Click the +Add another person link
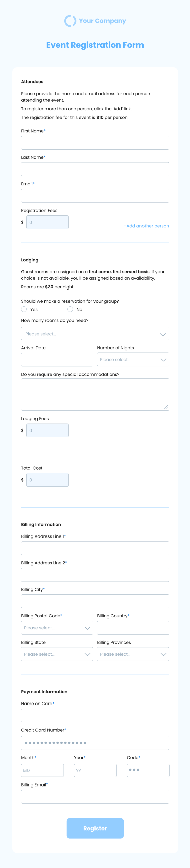This screenshot has width=190, height=868. pyautogui.click(x=146, y=226)
